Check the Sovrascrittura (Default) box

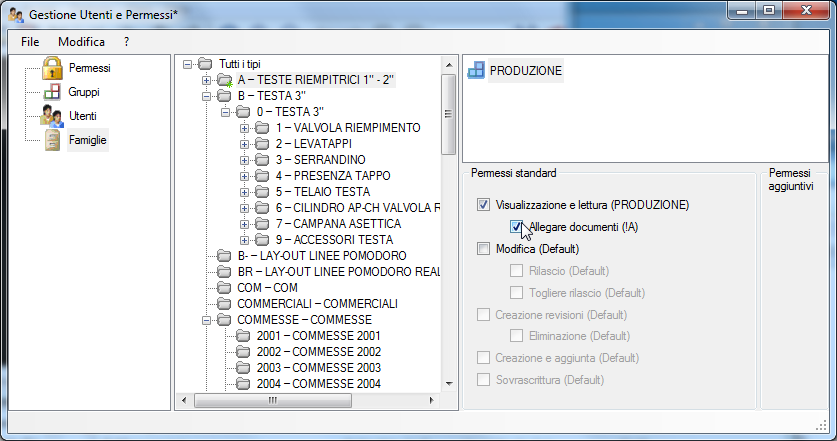tap(484, 380)
